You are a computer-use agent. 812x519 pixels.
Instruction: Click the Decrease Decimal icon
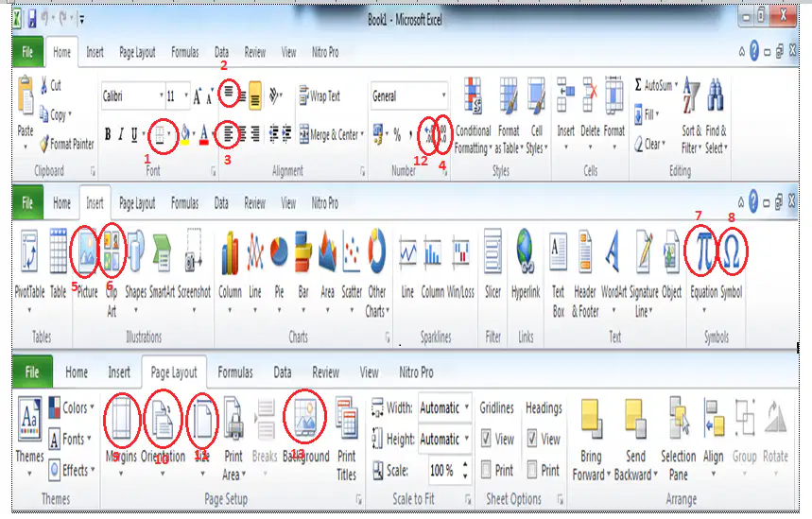(x=443, y=134)
